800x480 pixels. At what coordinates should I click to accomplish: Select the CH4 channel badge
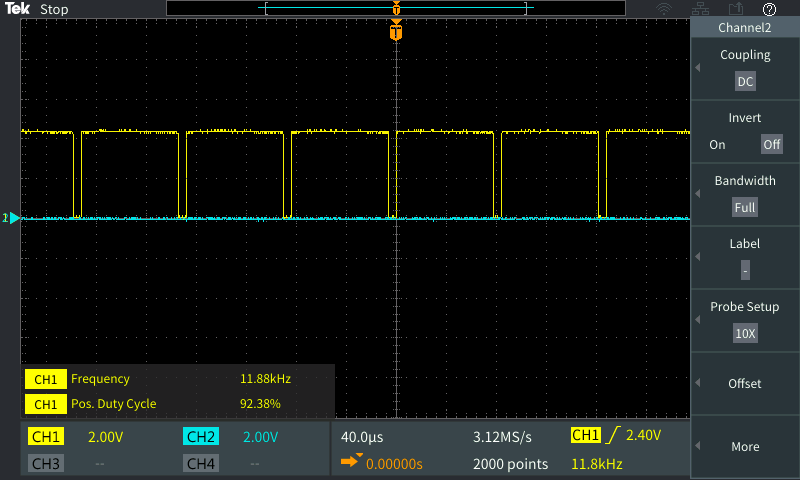(201, 463)
